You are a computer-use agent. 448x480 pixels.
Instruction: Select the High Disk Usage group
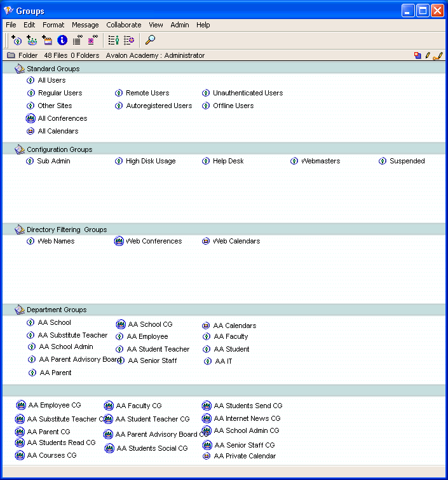[x=150, y=161]
